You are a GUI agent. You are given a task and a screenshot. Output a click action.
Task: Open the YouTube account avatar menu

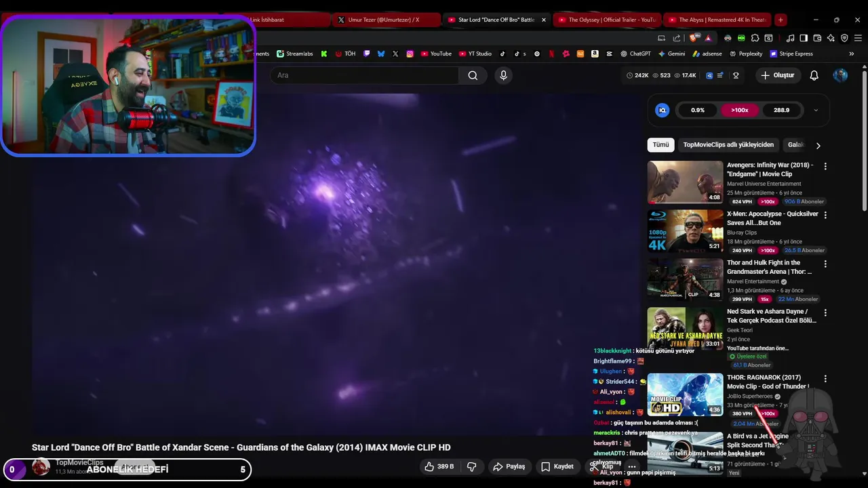click(840, 75)
